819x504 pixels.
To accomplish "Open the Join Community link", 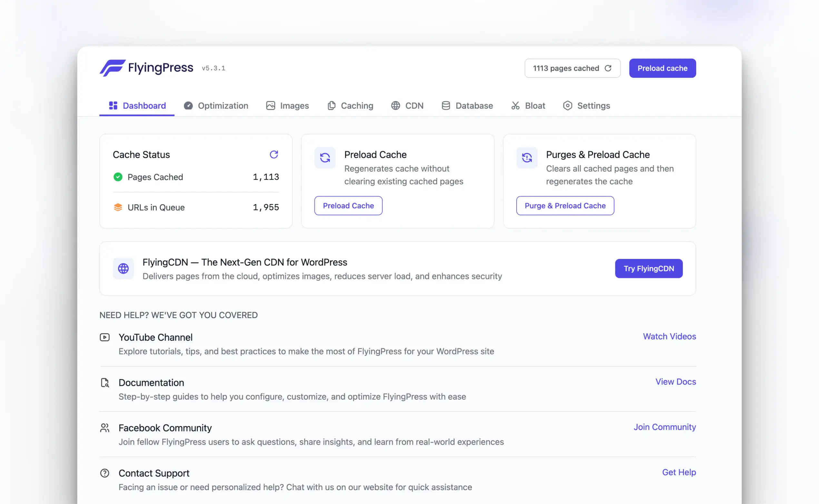I will tap(664, 427).
